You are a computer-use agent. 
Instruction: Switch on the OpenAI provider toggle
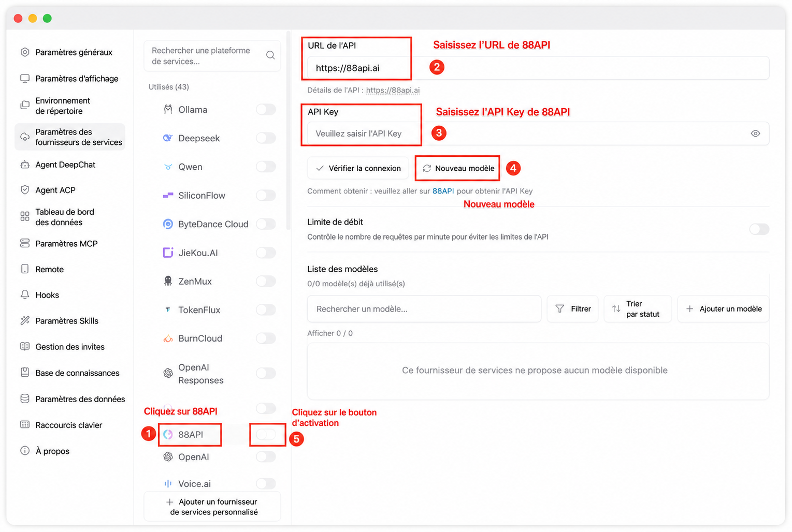(x=266, y=456)
